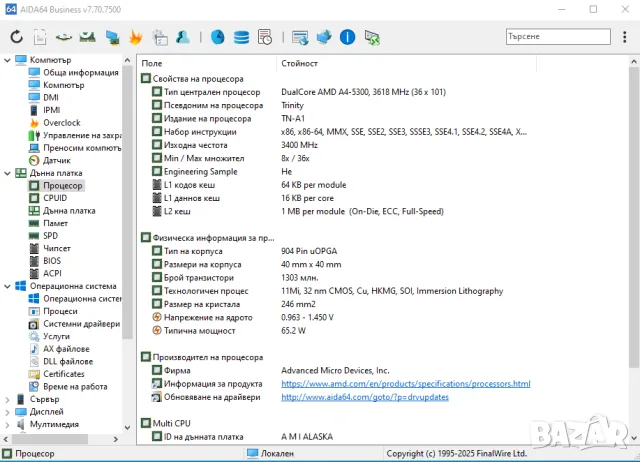Click the Свойства на процесора group header
The width and height of the screenshot is (640, 462).
click(x=192, y=78)
